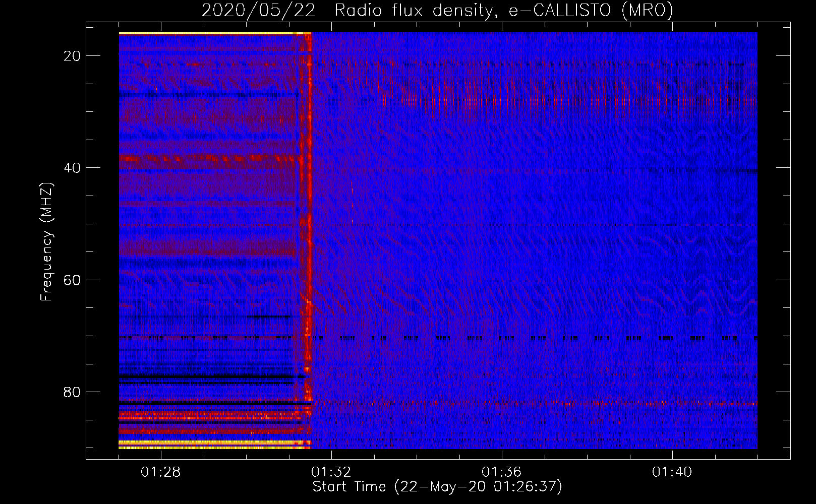816x504 pixels.
Task: Click the time tick label 01:32
Action: coord(331,472)
